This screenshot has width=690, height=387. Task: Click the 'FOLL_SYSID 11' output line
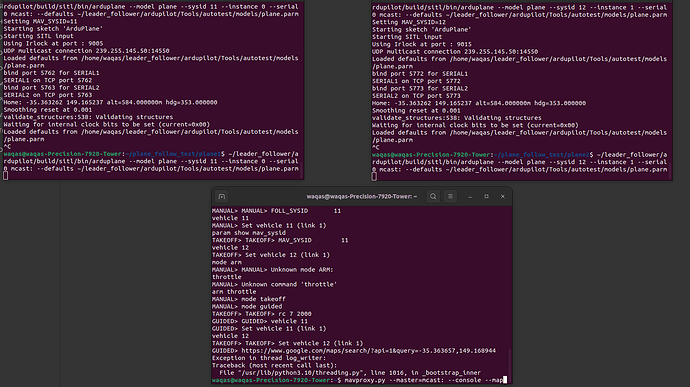coord(306,211)
